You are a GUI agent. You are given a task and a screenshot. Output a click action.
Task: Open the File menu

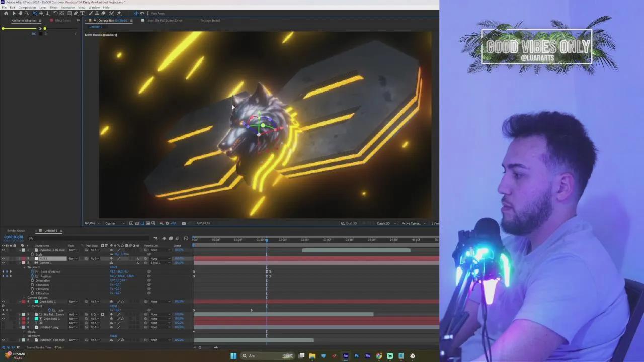(x=4, y=8)
